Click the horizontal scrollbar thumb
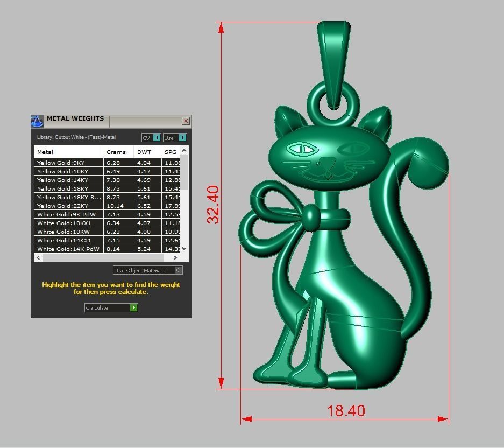504x448 pixels. tap(103, 257)
